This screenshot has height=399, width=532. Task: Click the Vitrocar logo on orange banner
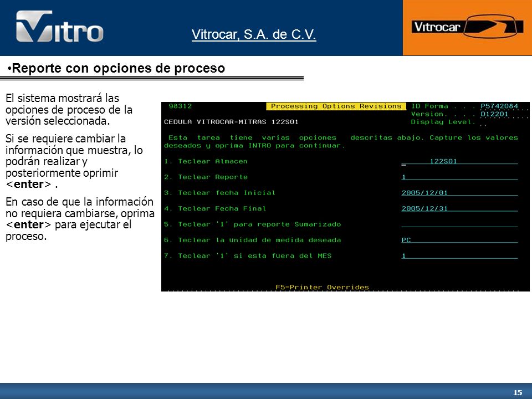468,26
